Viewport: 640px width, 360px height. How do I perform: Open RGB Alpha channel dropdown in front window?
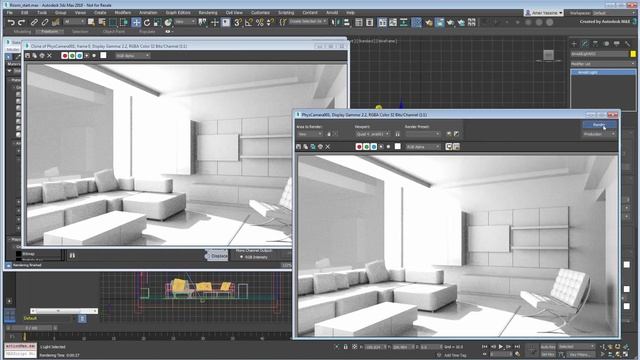click(423, 147)
